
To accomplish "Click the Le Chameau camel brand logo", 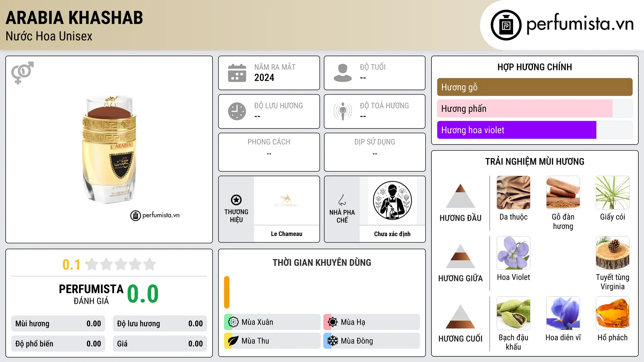I will (x=286, y=201).
